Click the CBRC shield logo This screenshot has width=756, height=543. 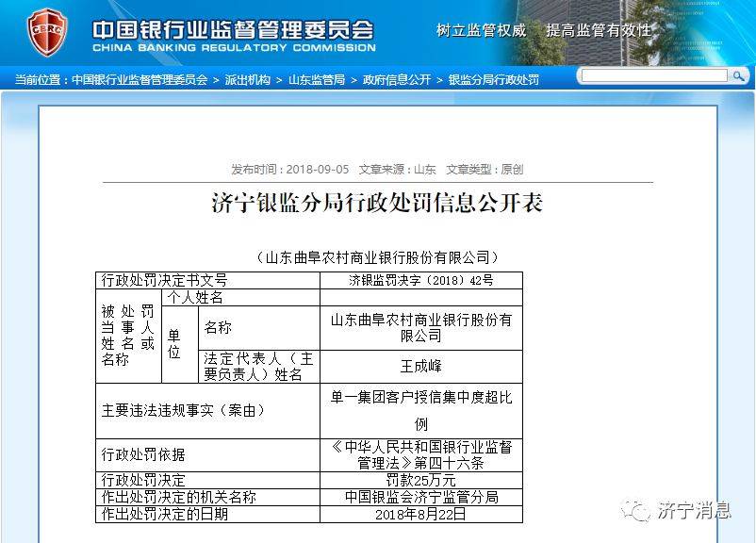(x=47, y=32)
